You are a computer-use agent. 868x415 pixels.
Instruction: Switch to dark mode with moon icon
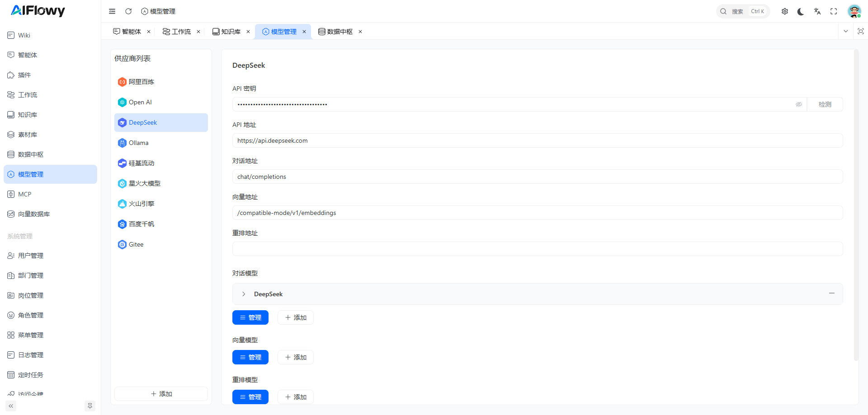click(x=801, y=11)
